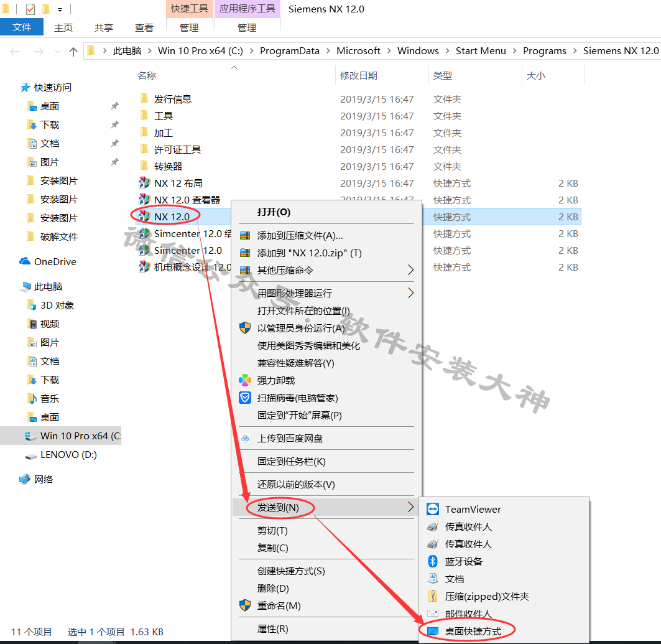Viewport: 661px width, 644px height.
Task: Click the NX 12 布局 shortcut icon
Action: pos(144,183)
